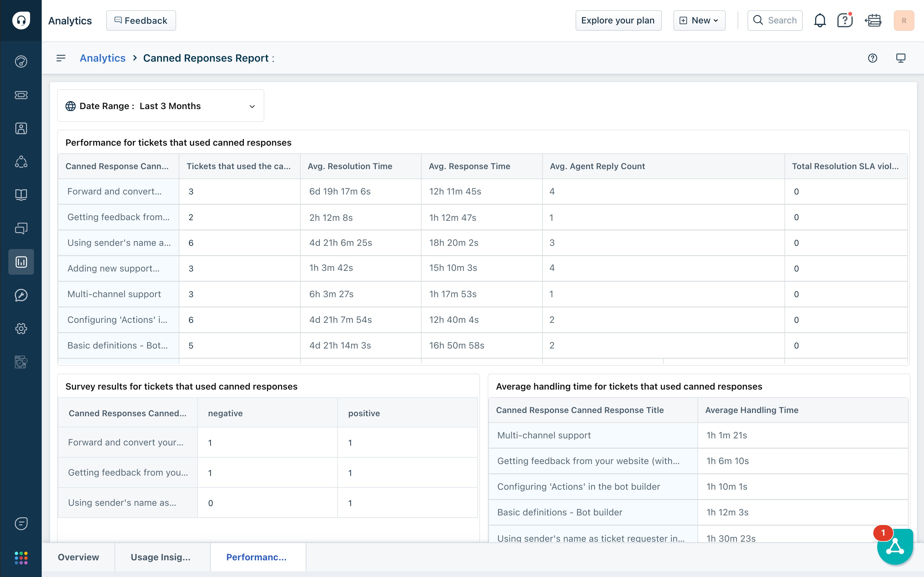Viewport: 924px width, 577px height.
Task: Open the Tickets icon in sidebar
Action: point(21,95)
